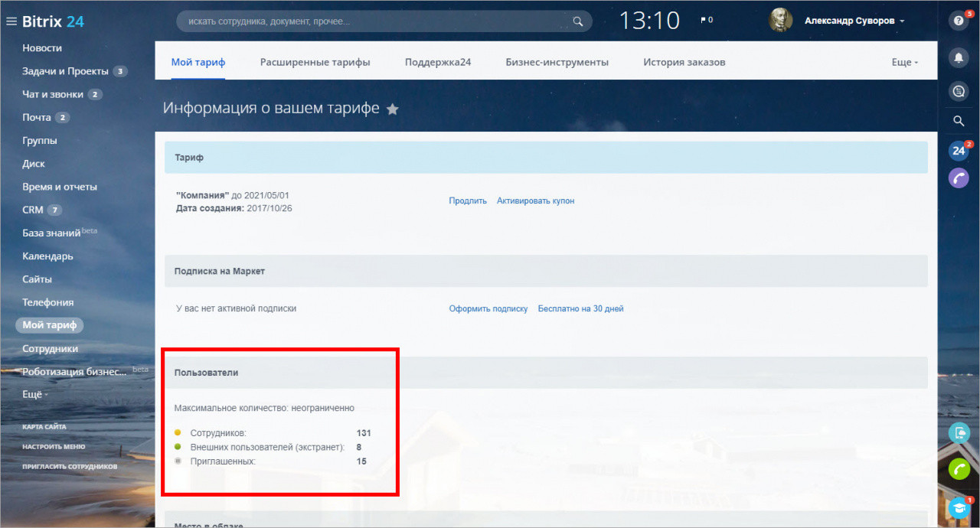This screenshot has width=980, height=528.
Task: Click the Внешних пользователей (экстранет) row label
Action: 267,447
